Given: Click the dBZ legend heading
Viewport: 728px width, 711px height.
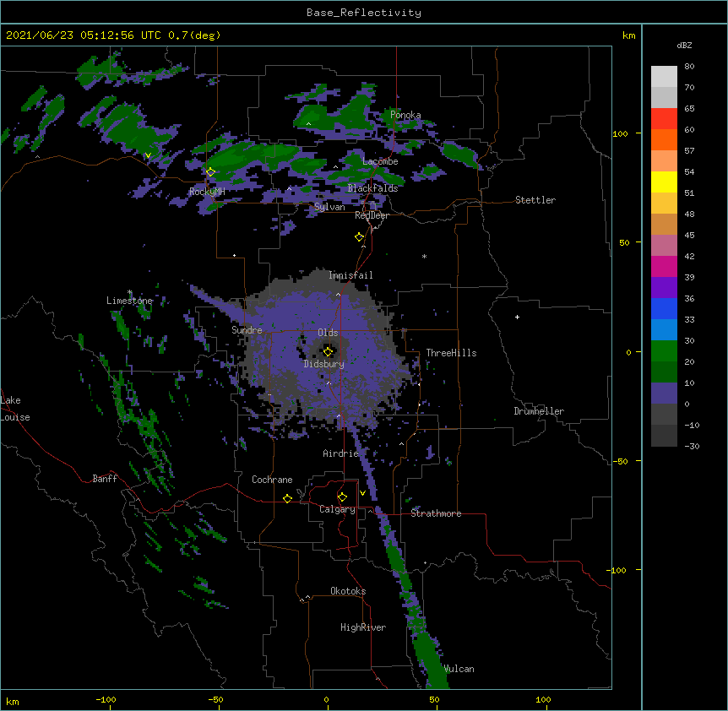Looking at the screenshot, I should [684, 45].
